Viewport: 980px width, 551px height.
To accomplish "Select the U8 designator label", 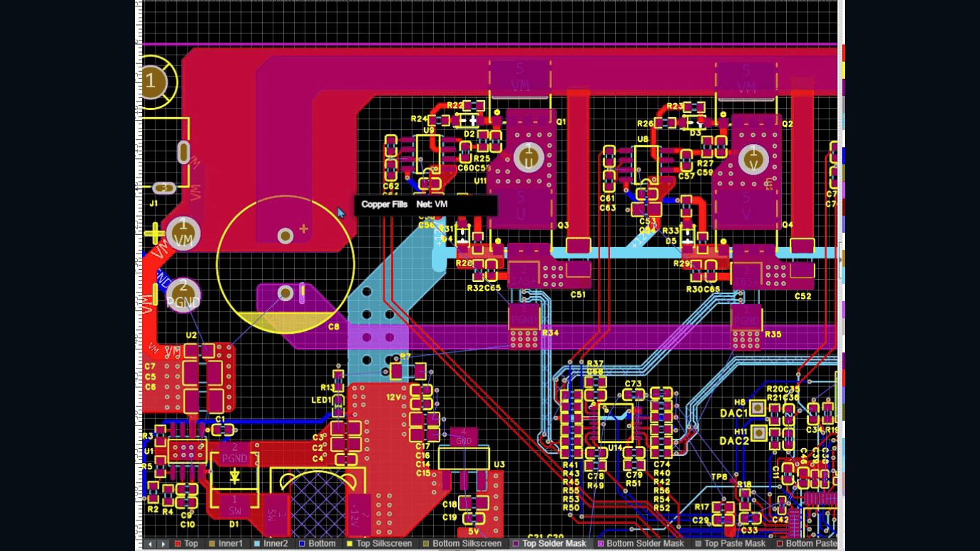I will pos(643,140).
